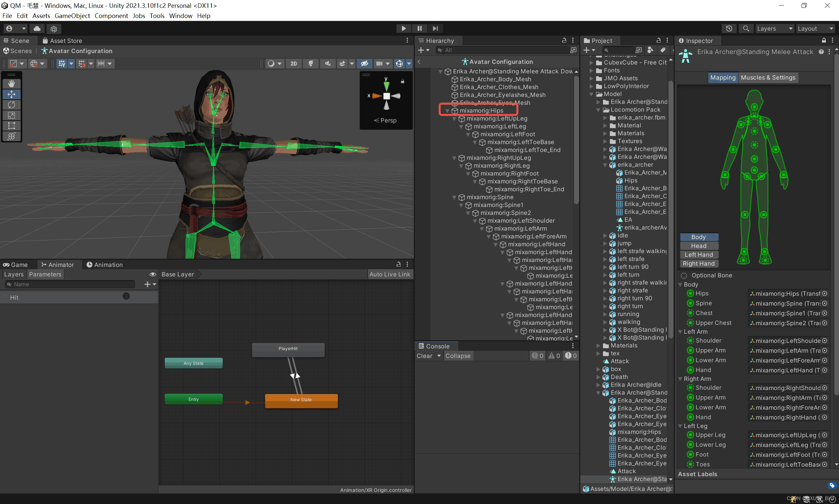The image size is (839, 504).
Task: Click the Auto Live Link button
Action: (390, 274)
